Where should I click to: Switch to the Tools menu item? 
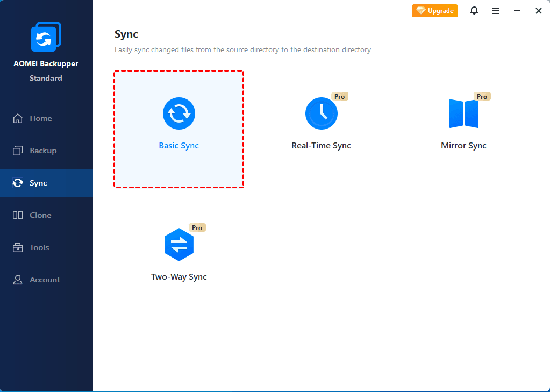click(38, 247)
